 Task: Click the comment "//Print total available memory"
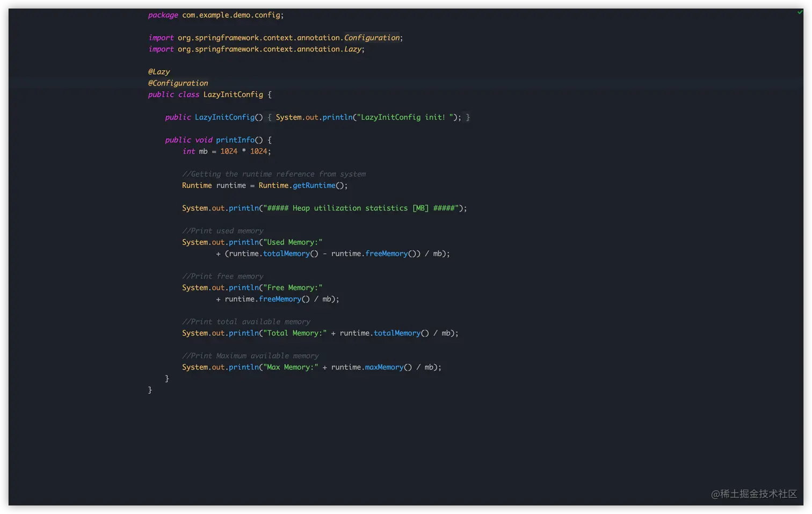[246, 322]
